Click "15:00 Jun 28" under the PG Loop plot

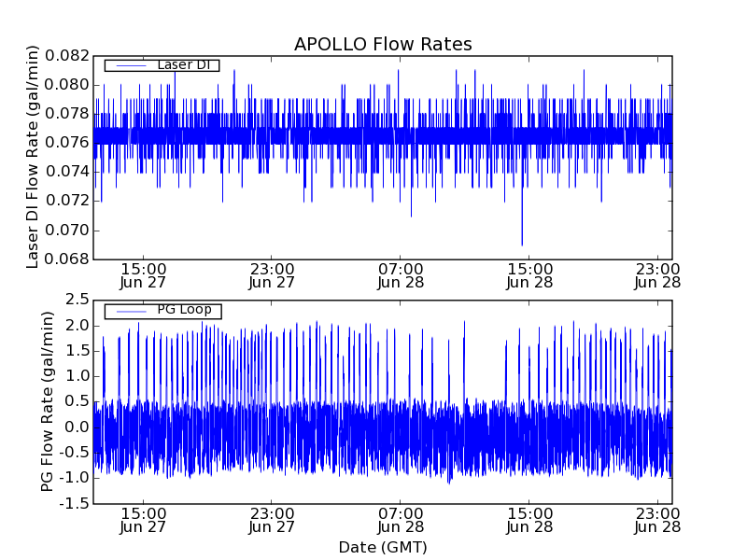pyautogui.click(x=529, y=520)
